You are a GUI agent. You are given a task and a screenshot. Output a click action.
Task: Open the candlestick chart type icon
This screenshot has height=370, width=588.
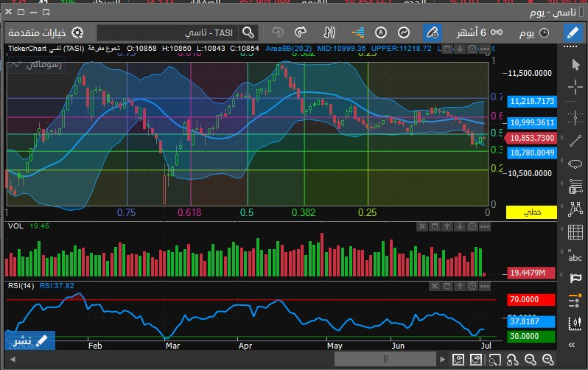[329, 33]
